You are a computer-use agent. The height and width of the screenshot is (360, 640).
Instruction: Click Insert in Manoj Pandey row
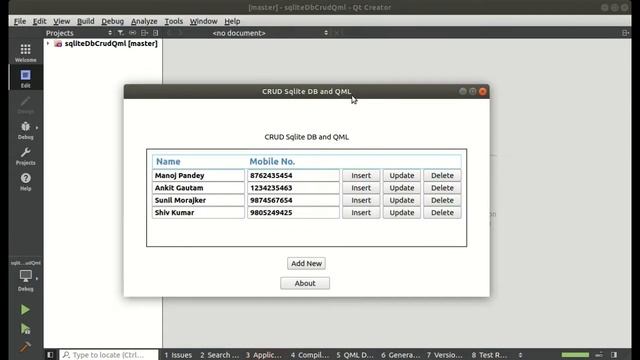click(361, 176)
